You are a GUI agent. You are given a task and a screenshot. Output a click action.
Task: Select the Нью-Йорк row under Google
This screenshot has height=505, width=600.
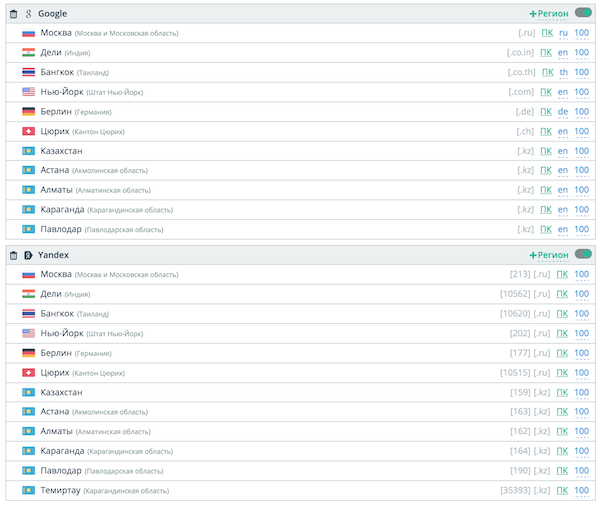300,92
